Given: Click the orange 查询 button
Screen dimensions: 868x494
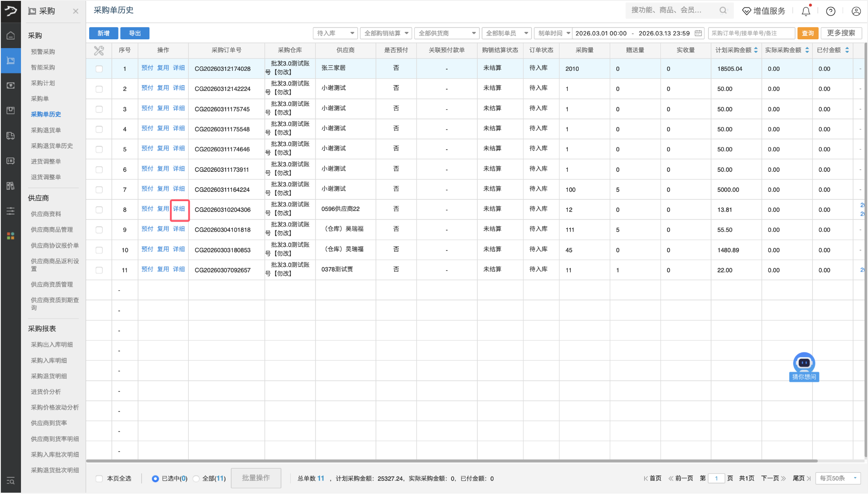Looking at the screenshot, I should pyautogui.click(x=808, y=33).
